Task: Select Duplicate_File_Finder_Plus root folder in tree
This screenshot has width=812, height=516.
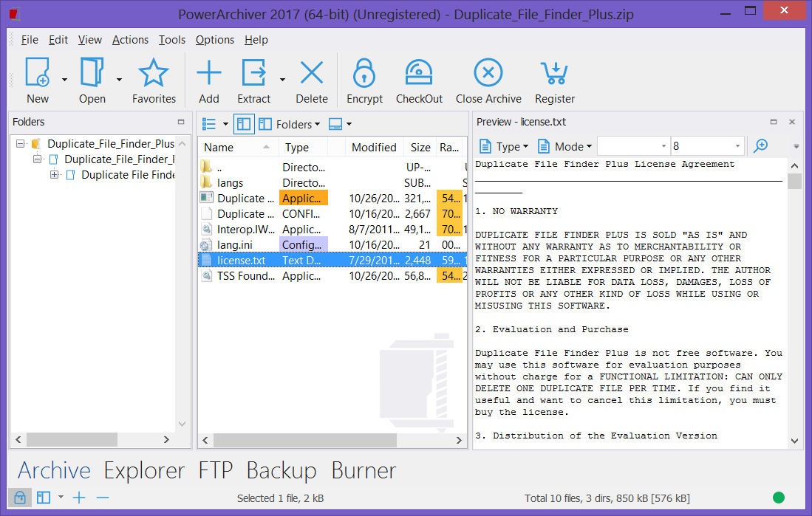Action: 111,143
